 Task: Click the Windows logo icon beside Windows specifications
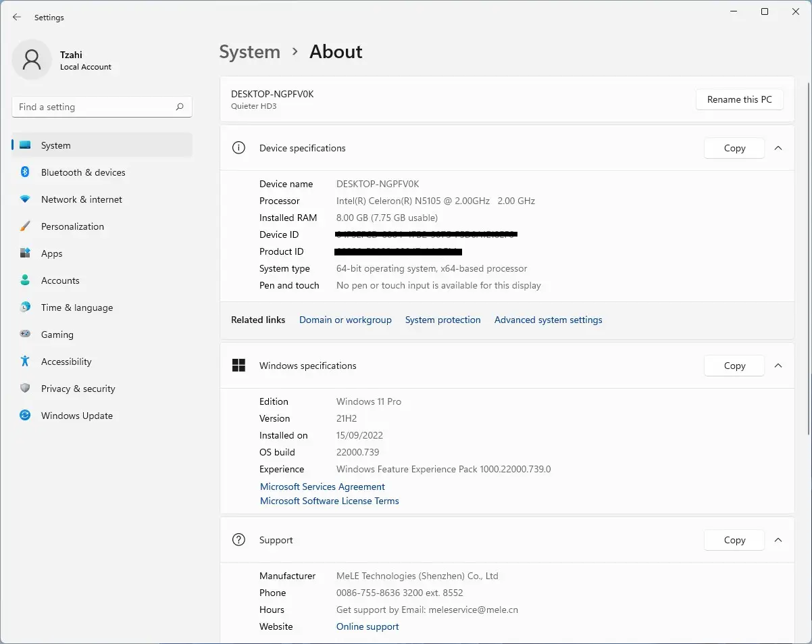click(x=238, y=366)
